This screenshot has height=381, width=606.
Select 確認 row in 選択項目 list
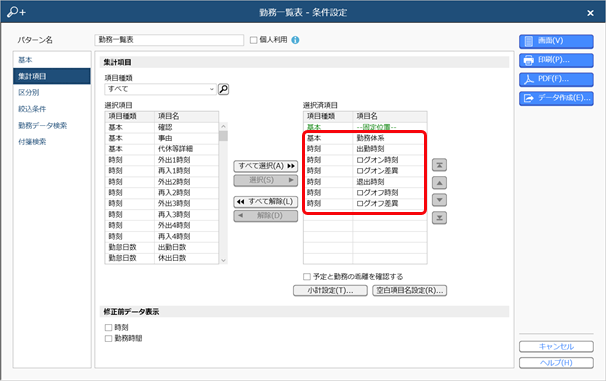click(x=162, y=128)
